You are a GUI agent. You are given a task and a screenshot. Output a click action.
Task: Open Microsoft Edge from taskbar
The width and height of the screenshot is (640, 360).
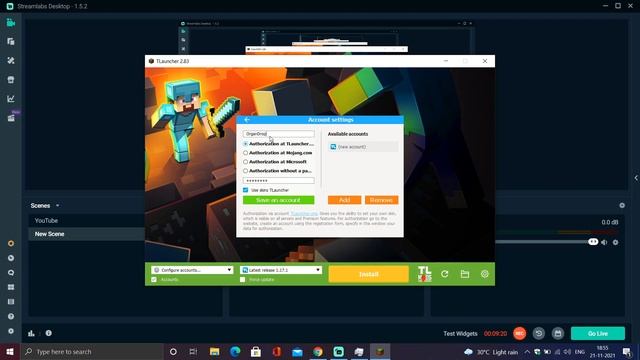[235, 351]
